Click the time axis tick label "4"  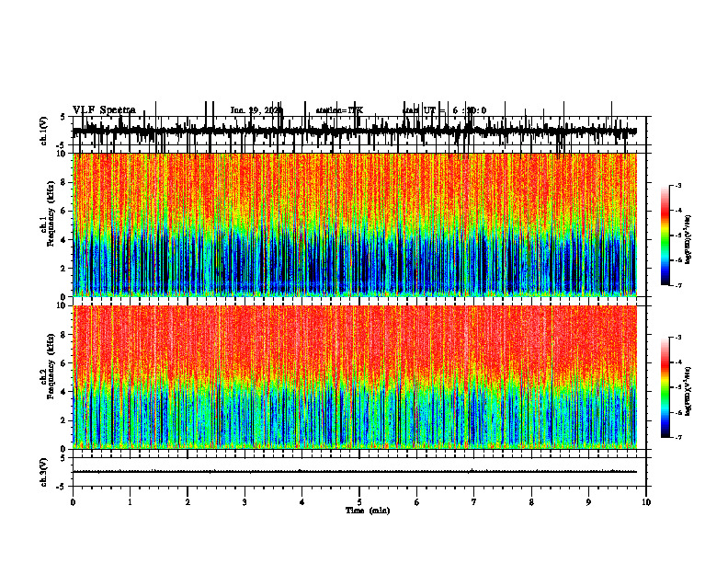(x=302, y=502)
